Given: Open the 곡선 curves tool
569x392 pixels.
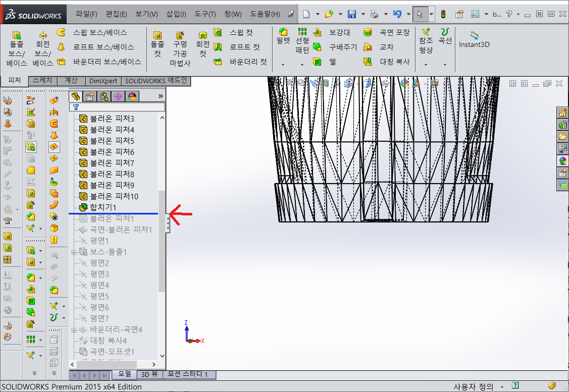Looking at the screenshot, I should 445,36.
